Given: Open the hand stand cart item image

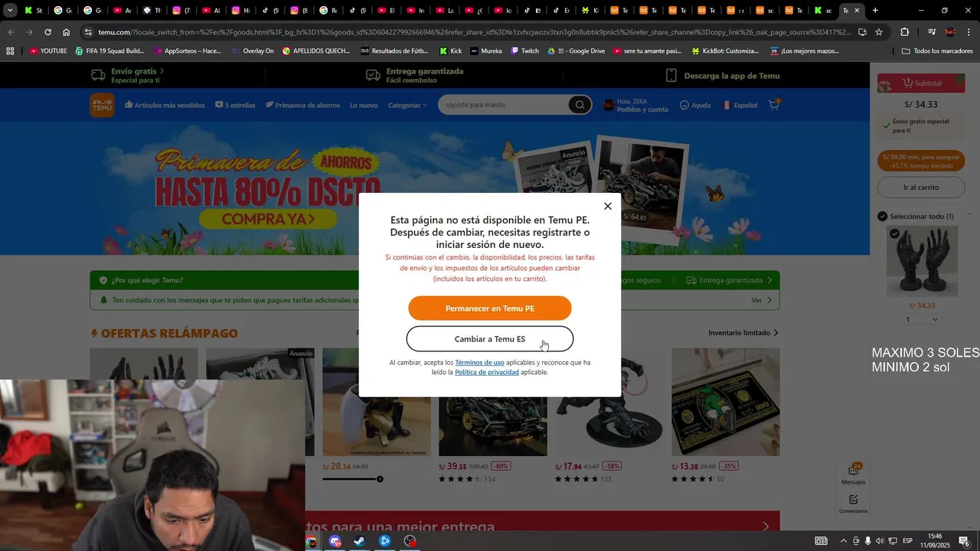Looking at the screenshot, I should (922, 262).
